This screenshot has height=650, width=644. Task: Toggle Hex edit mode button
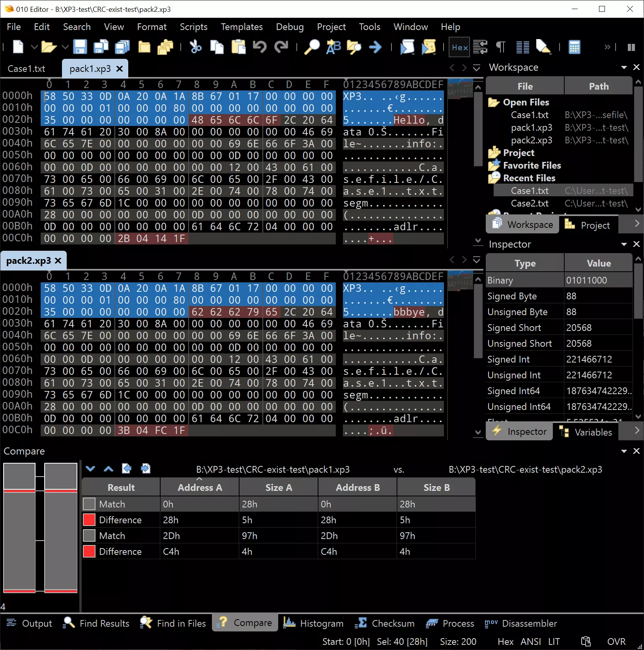pyautogui.click(x=459, y=47)
